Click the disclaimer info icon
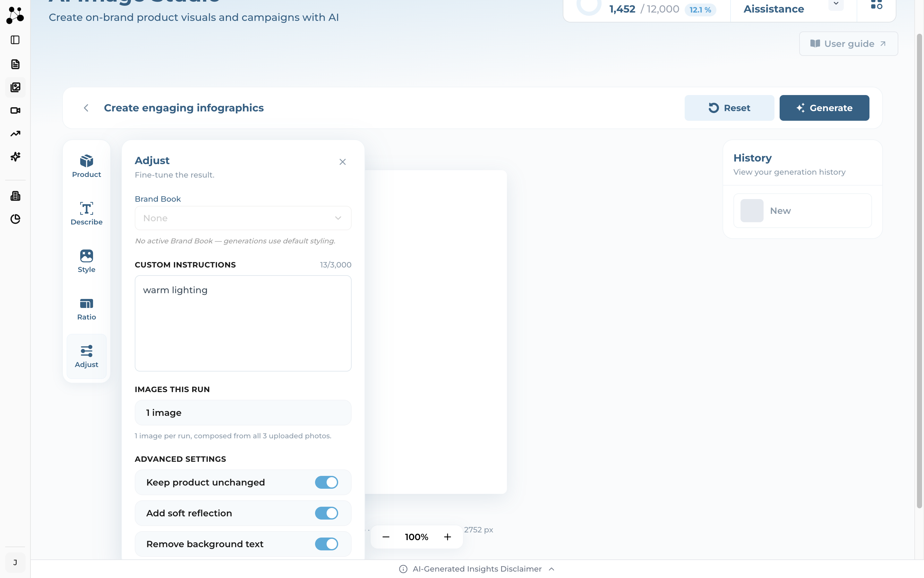Screen dimensions: 924x578 click(x=403, y=569)
